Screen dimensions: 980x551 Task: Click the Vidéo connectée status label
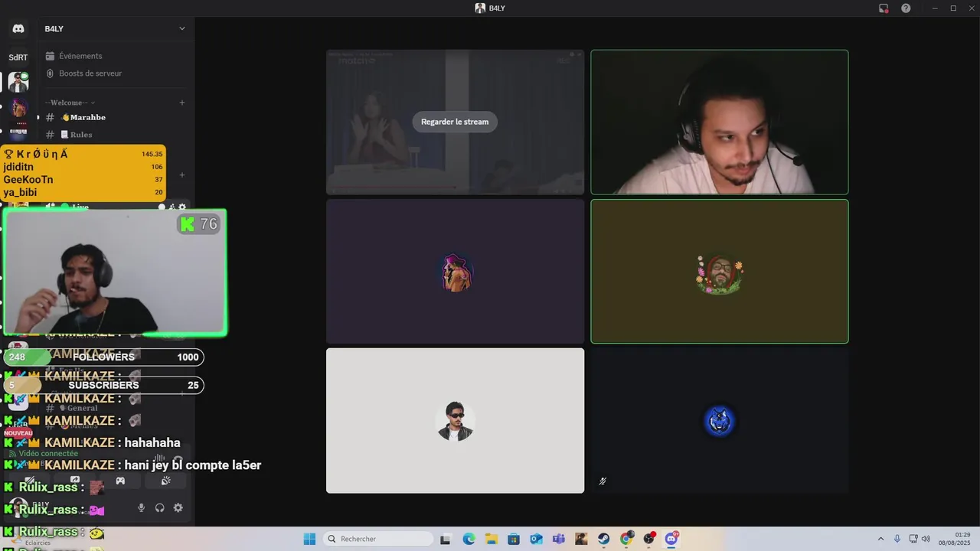(x=48, y=454)
